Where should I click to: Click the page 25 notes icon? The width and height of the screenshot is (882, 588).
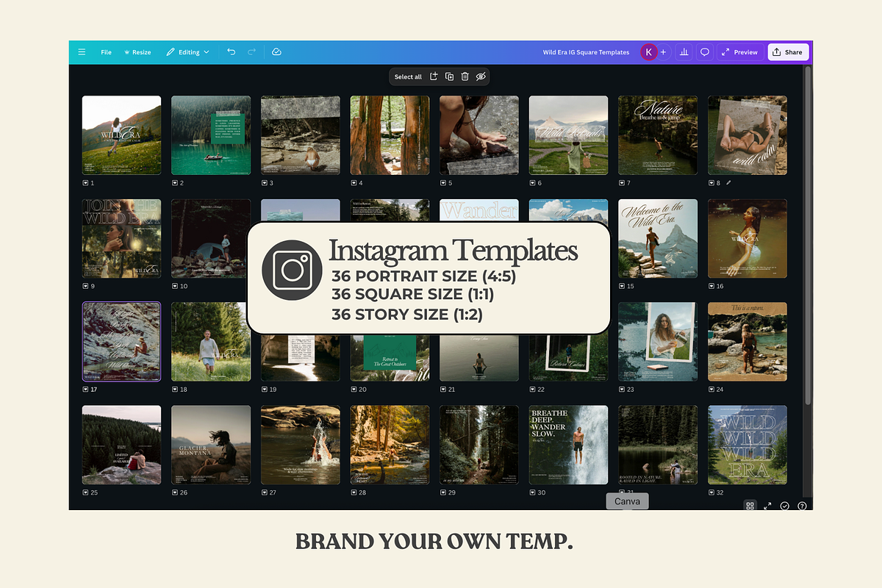[85, 492]
